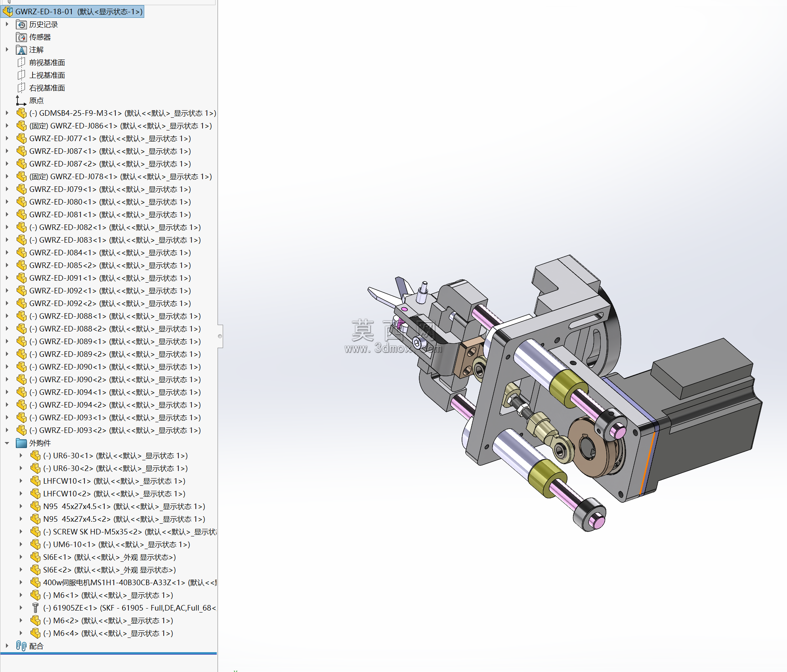Select the 外购件 folder icon
The height and width of the screenshot is (672, 787).
pyautogui.click(x=21, y=443)
